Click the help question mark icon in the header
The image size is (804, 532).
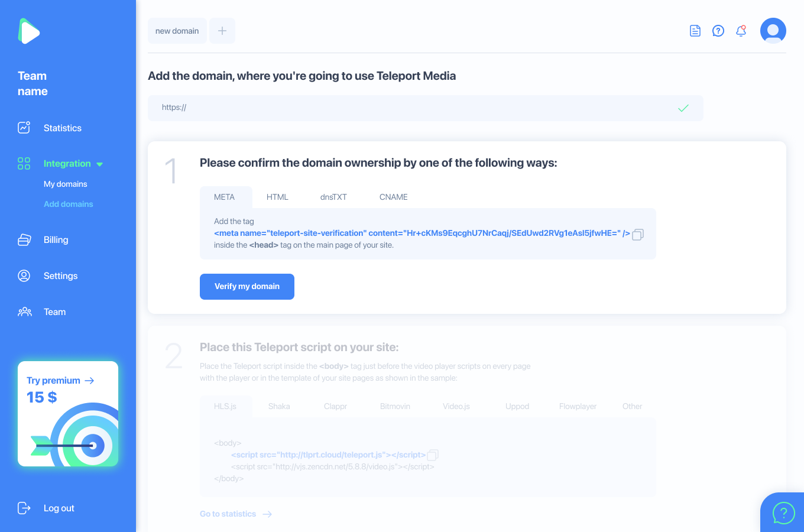[718, 31]
